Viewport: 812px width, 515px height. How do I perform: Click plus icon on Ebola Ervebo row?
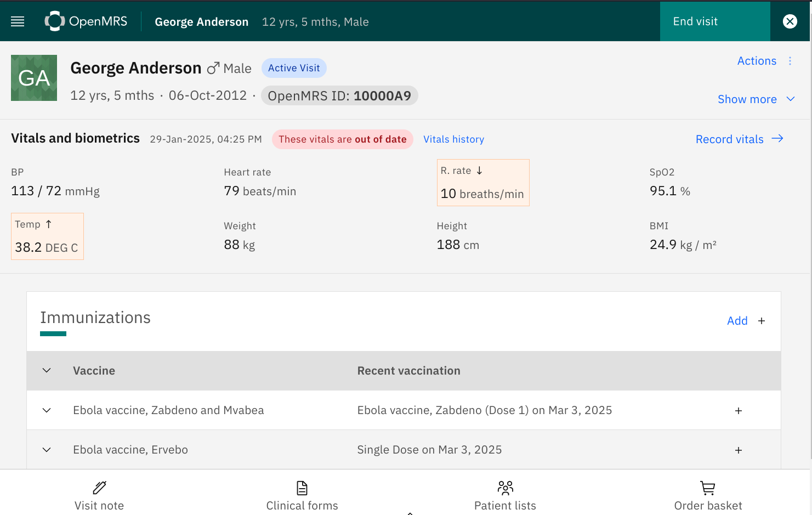tap(739, 450)
